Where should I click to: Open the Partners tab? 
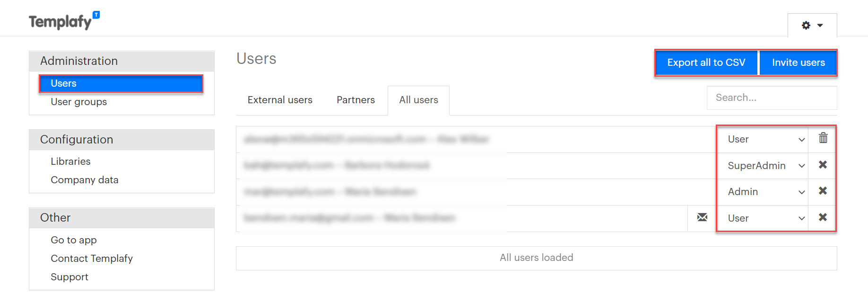click(x=356, y=100)
